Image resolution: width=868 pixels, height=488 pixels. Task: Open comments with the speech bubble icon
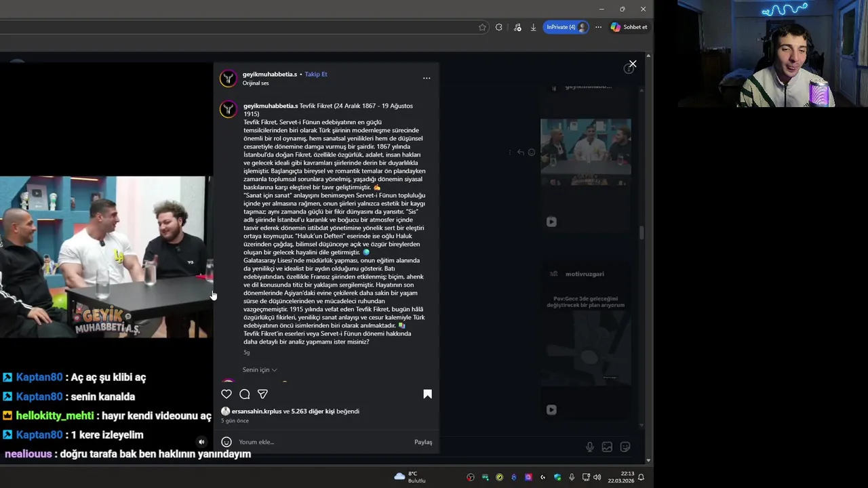[245, 394]
